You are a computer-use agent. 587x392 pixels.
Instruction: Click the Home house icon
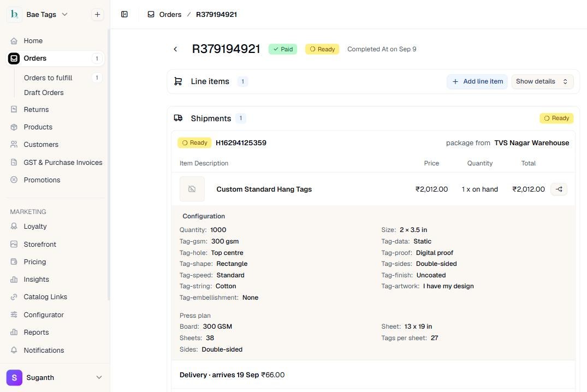(14, 40)
